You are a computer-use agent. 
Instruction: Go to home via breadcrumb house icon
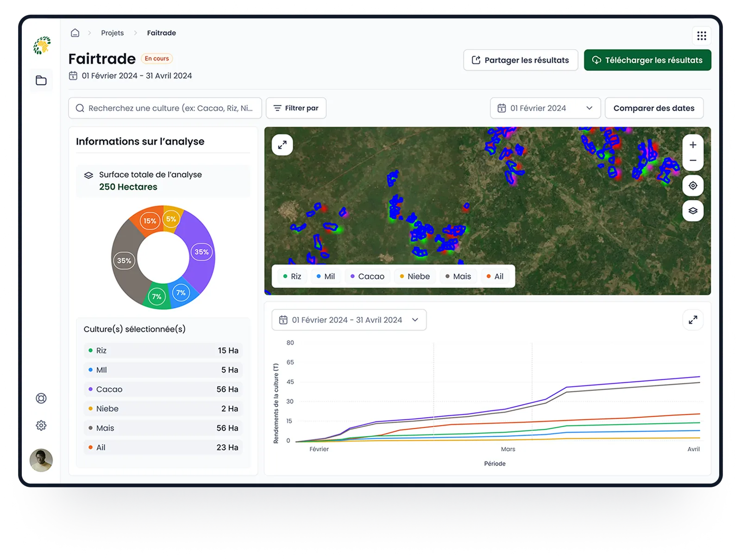75,33
